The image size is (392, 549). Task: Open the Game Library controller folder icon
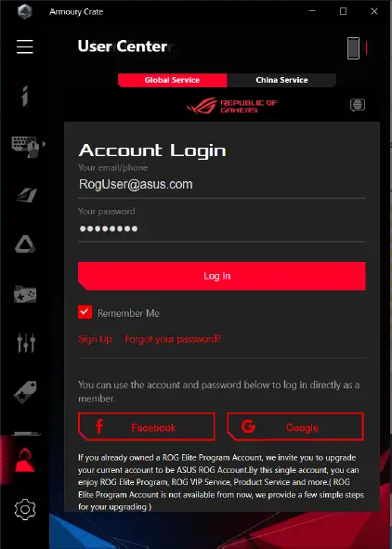tap(25, 294)
